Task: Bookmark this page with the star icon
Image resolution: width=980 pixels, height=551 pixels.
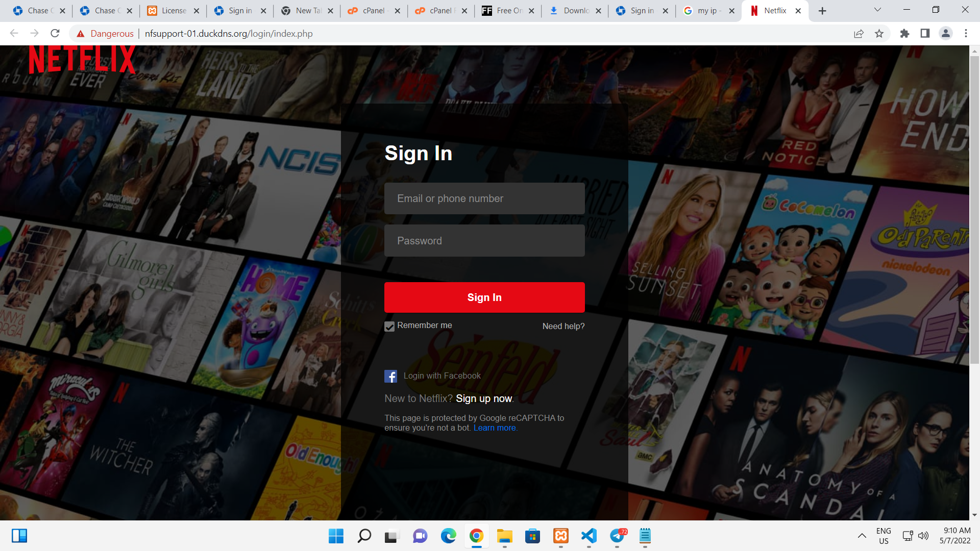Action: [x=879, y=34]
